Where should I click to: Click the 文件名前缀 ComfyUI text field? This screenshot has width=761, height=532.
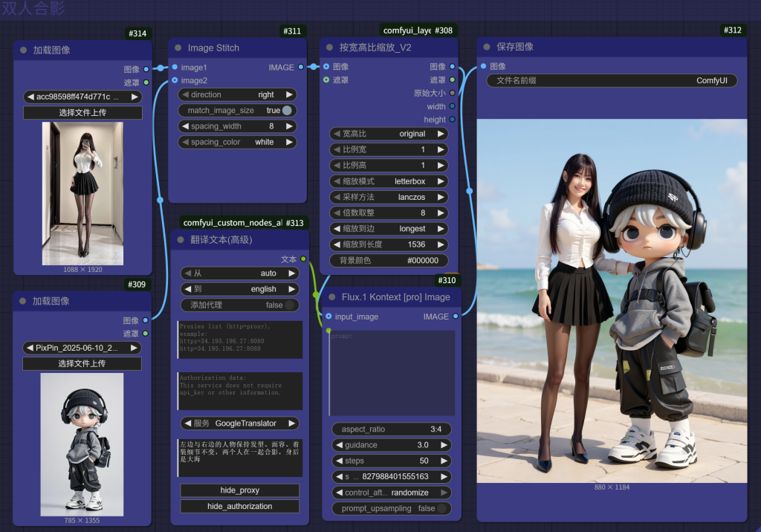pyautogui.click(x=612, y=80)
